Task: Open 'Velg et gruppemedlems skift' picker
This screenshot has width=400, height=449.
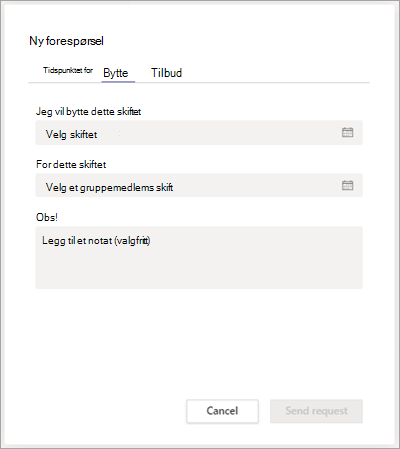Action: (x=199, y=185)
